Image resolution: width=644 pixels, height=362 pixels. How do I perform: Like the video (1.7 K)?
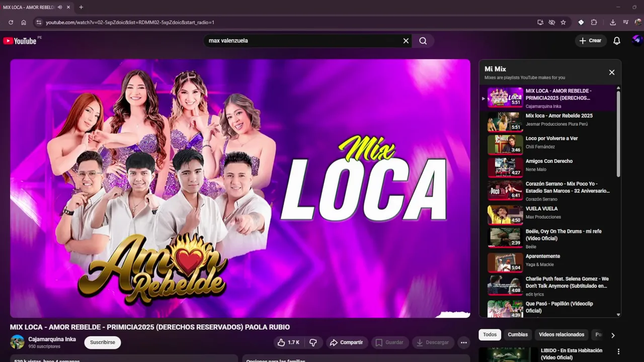point(289,342)
